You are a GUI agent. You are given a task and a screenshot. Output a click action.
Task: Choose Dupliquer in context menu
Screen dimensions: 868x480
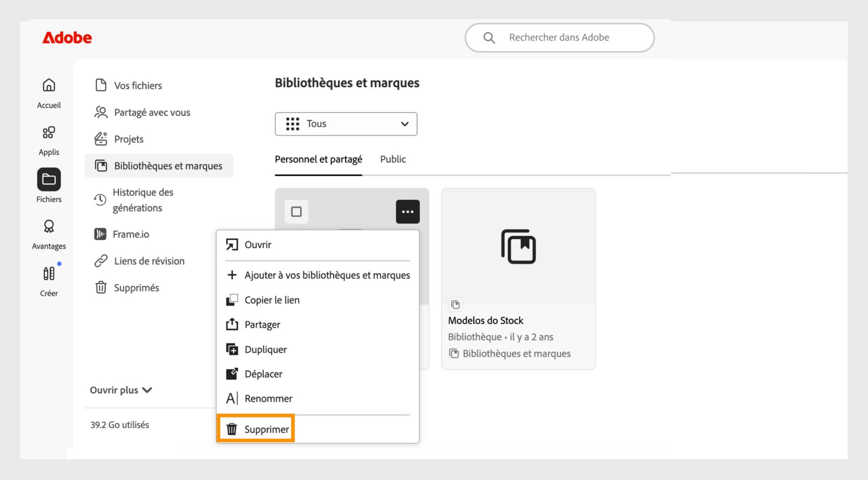pos(317,349)
